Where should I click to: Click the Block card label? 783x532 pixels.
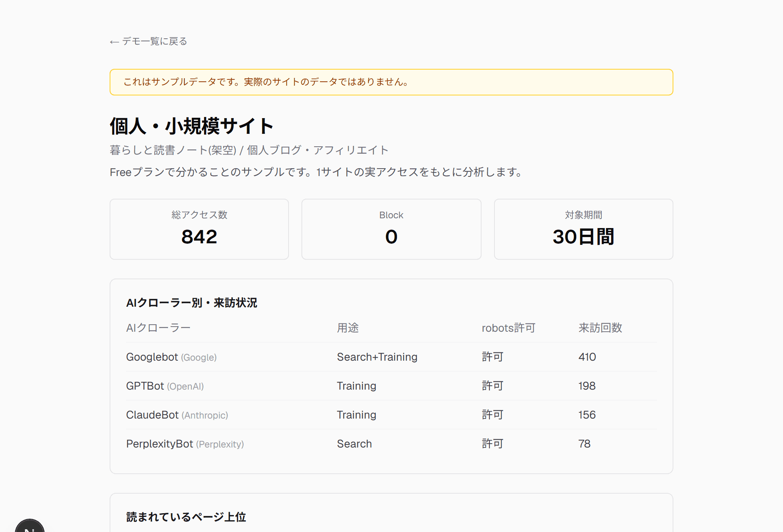pos(391,215)
